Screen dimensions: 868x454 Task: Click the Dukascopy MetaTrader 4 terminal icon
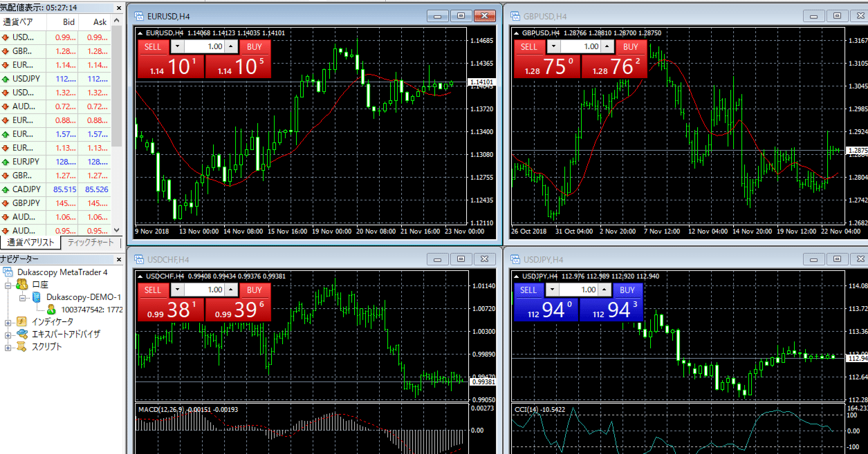coord(8,272)
